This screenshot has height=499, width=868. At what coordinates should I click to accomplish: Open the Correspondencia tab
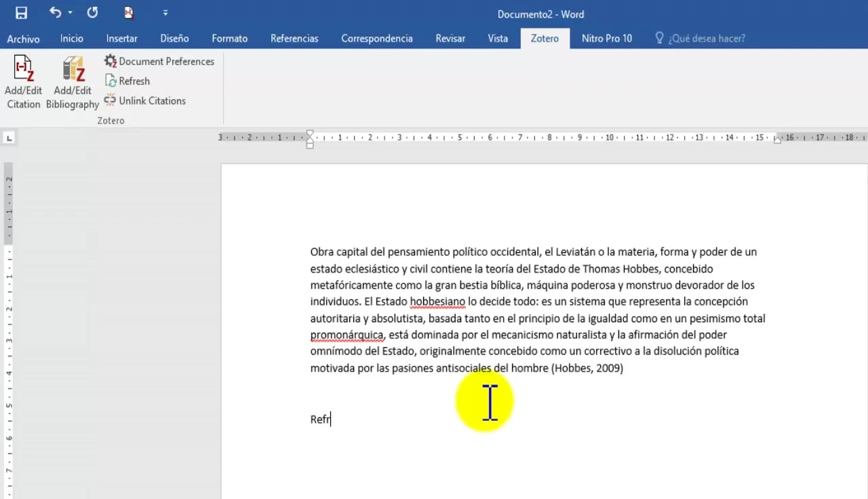(x=376, y=39)
